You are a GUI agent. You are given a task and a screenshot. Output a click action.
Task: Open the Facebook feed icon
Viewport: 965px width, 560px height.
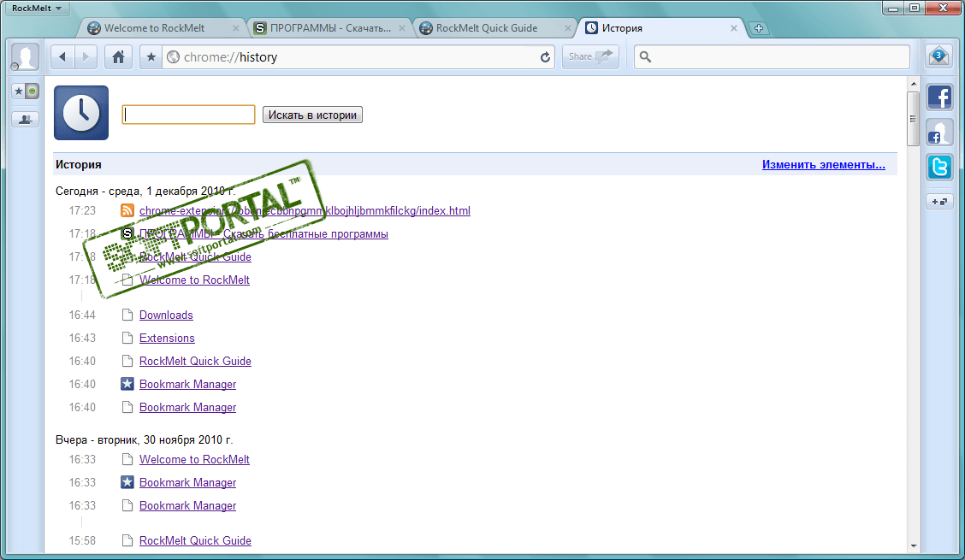[940, 97]
